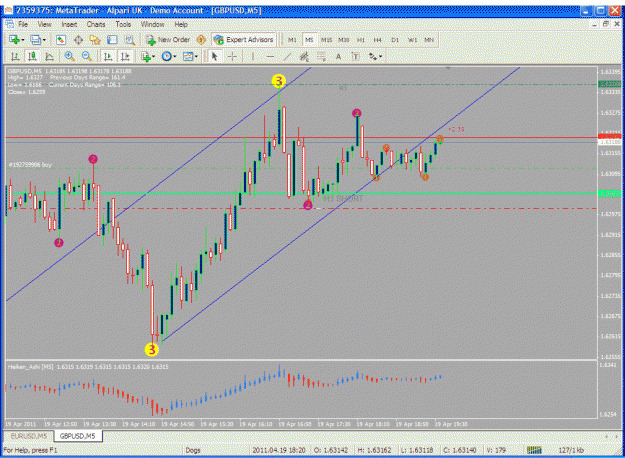
Task: Open the Window menu
Action: point(152,24)
